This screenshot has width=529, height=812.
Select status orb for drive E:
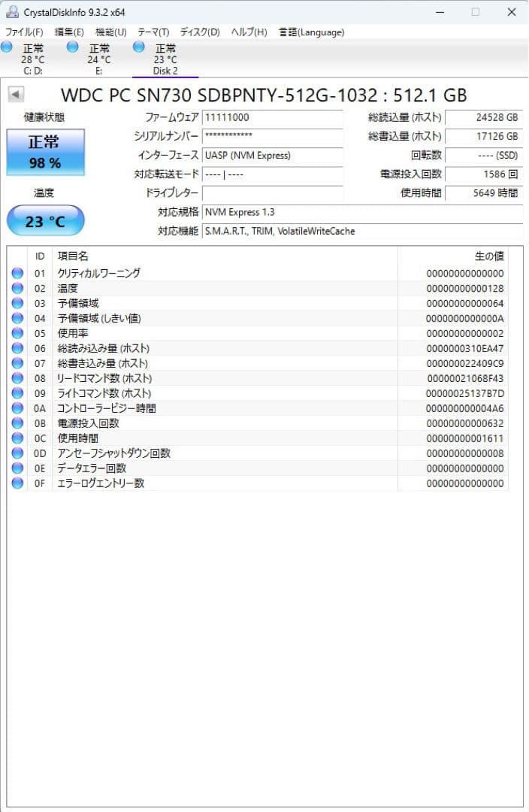point(73,47)
